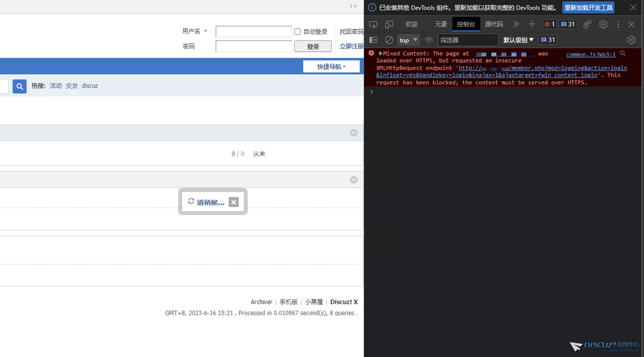Open the common.js source link

point(590,54)
